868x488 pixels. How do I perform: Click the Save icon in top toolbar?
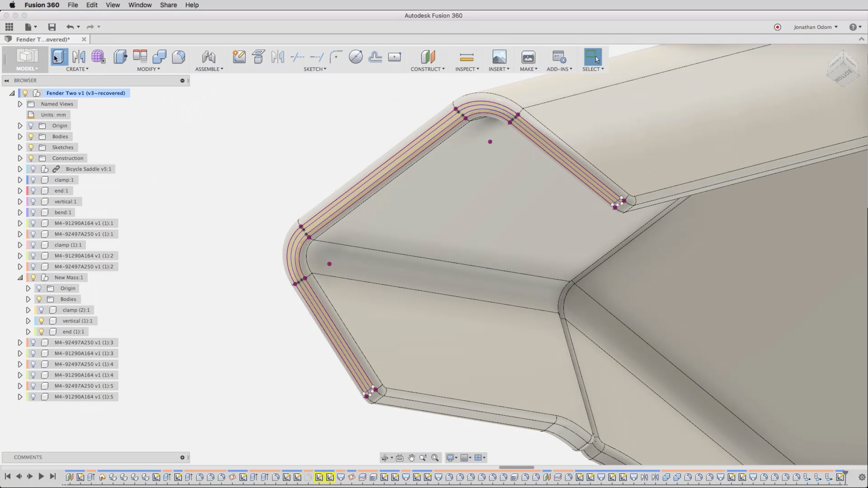[52, 27]
